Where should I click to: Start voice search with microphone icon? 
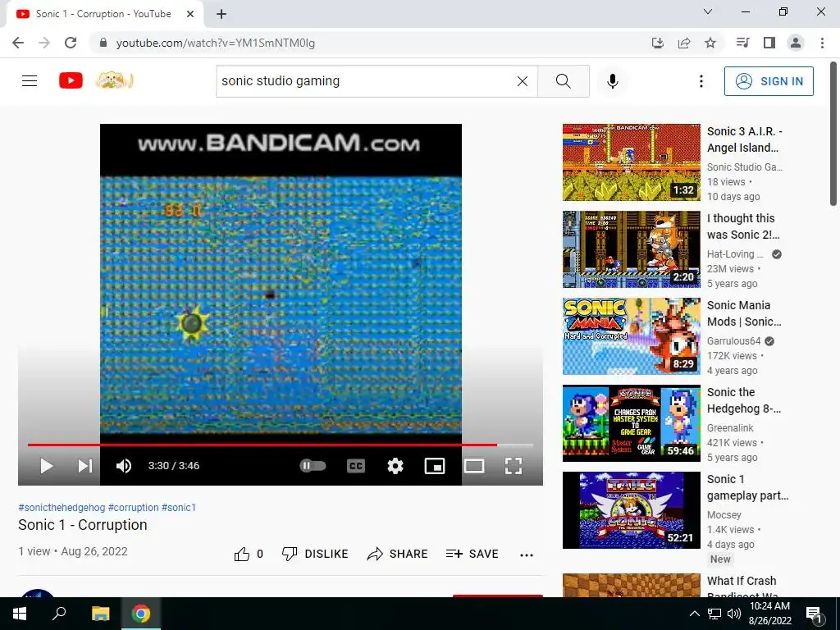613,81
